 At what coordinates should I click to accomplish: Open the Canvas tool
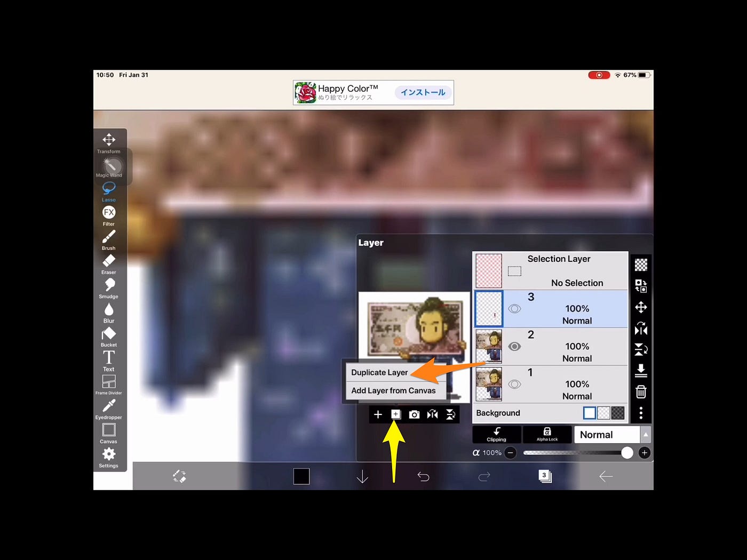click(x=109, y=433)
